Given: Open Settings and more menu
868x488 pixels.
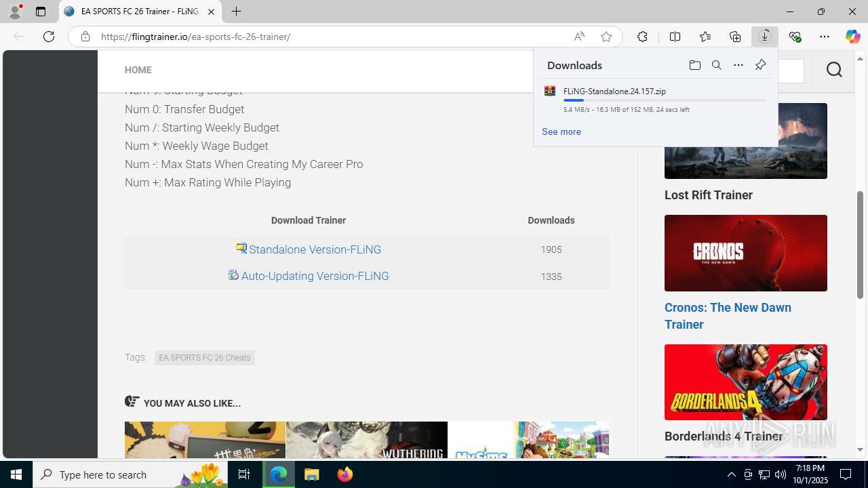Looking at the screenshot, I should (825, 37).
